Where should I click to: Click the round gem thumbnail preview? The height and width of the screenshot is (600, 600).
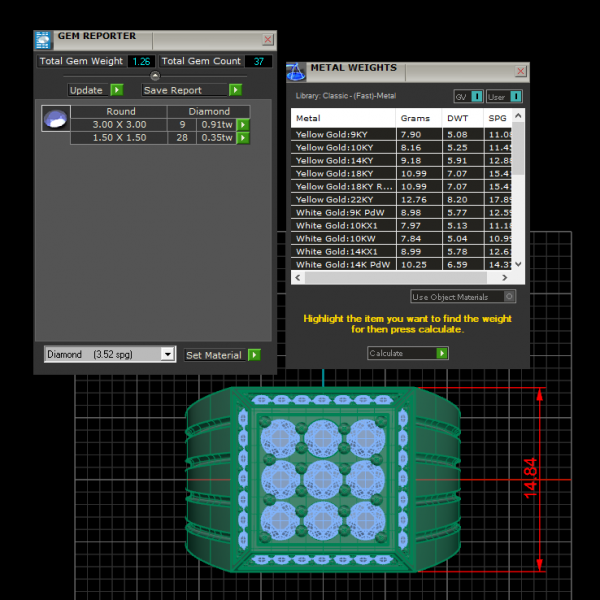55,119
